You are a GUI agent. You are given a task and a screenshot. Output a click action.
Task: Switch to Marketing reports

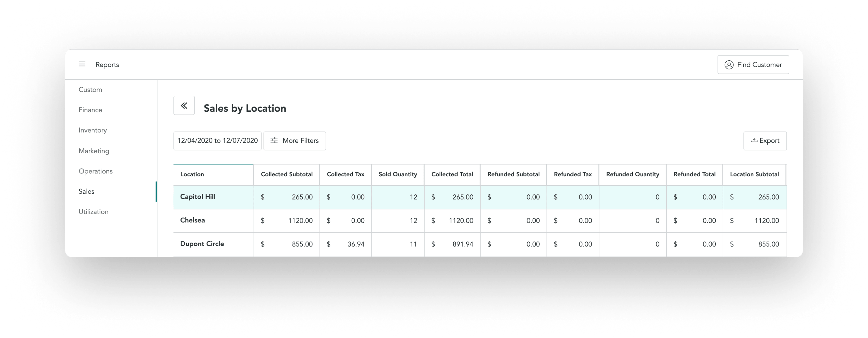pos(94,151)
